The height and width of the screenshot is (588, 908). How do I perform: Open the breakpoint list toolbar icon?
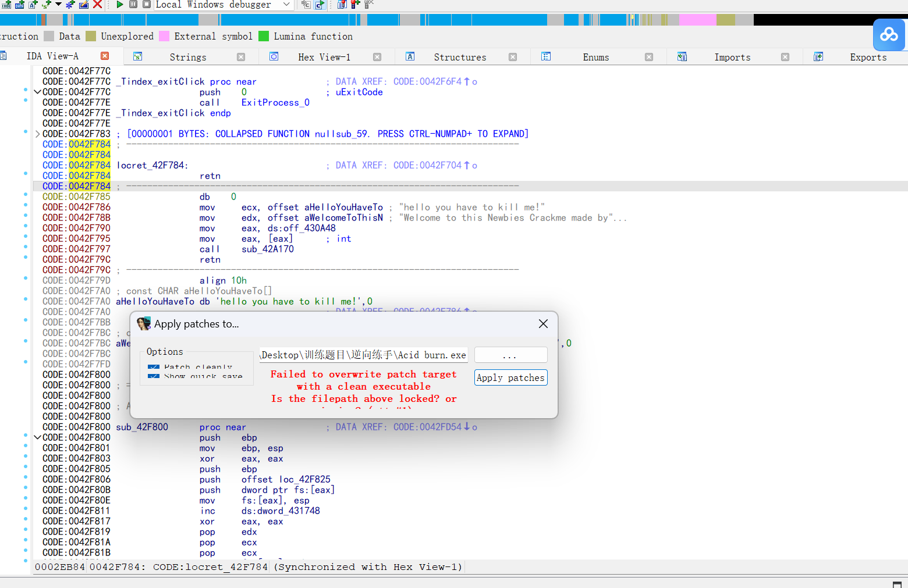[x=342, y=5]
